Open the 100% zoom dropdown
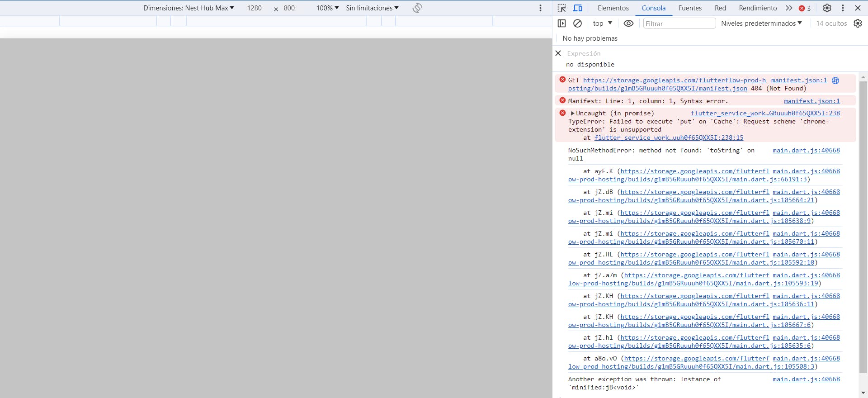Screen dimensions: 868x398 [x=327, y=8]
